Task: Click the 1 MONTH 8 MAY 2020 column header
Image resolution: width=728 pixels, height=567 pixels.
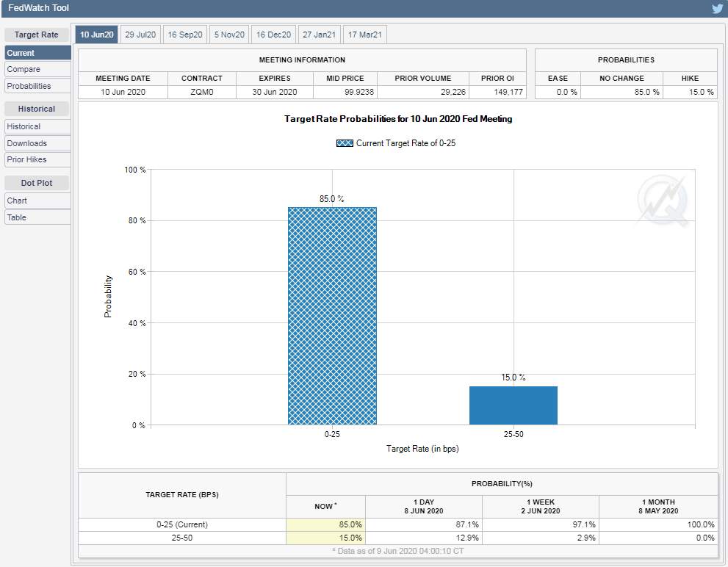Action: [658, 507]
